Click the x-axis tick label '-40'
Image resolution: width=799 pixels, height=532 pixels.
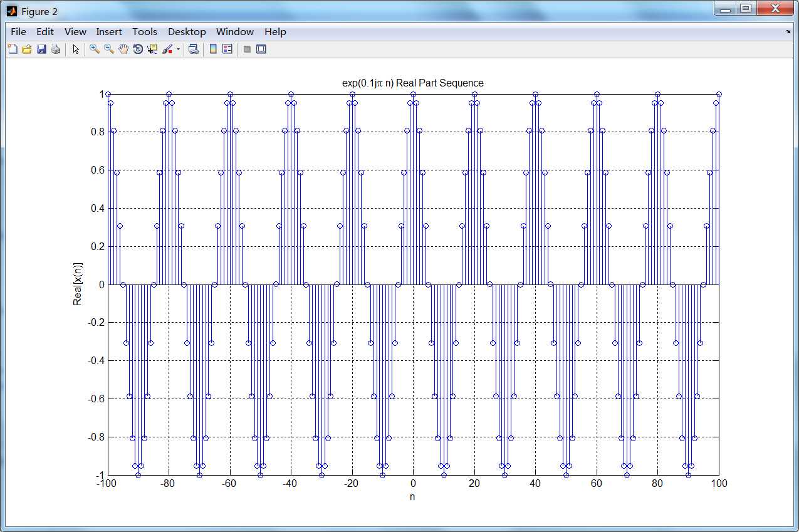pos(290,484)
